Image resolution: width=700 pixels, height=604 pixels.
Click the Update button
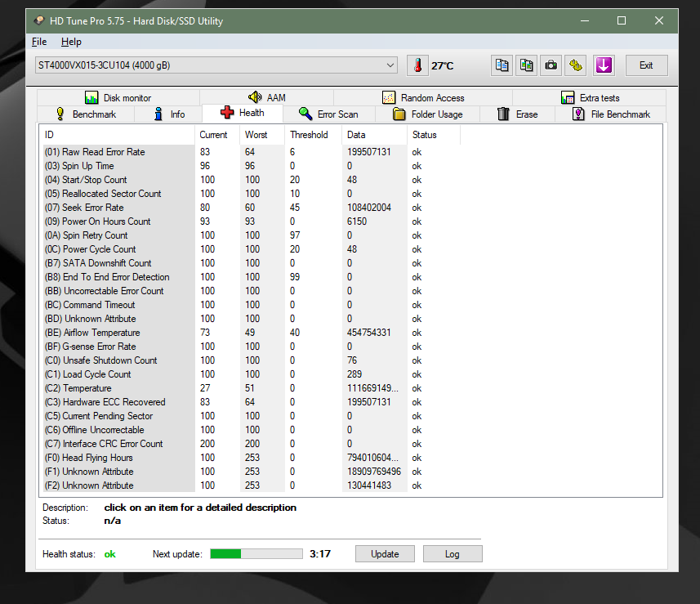385,554
